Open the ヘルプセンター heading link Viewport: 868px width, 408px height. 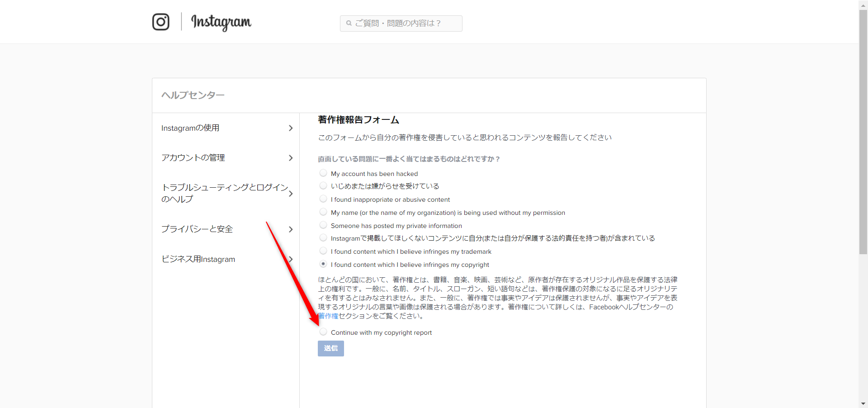click(x=193, y=95)
